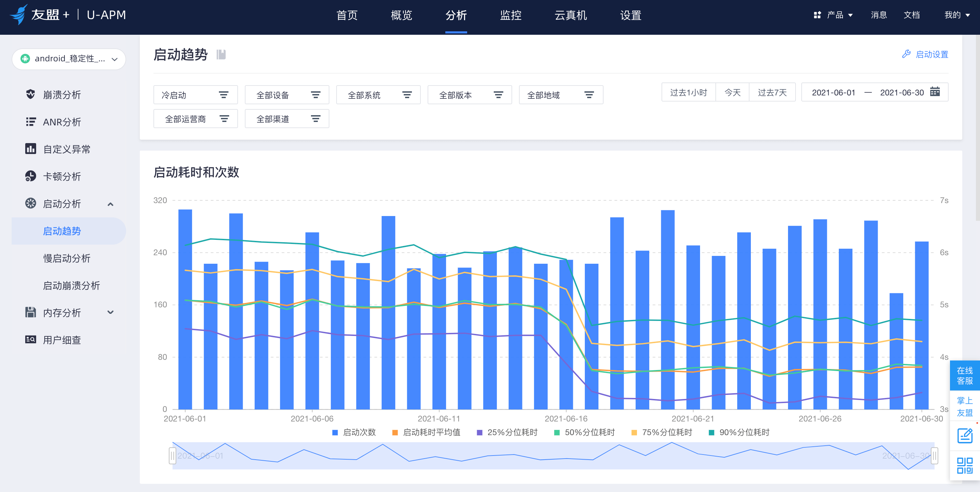Click the 用户细查 search icon
This screenshot has height=492, width=980.
pyautogui.click(x=30, y=340)
